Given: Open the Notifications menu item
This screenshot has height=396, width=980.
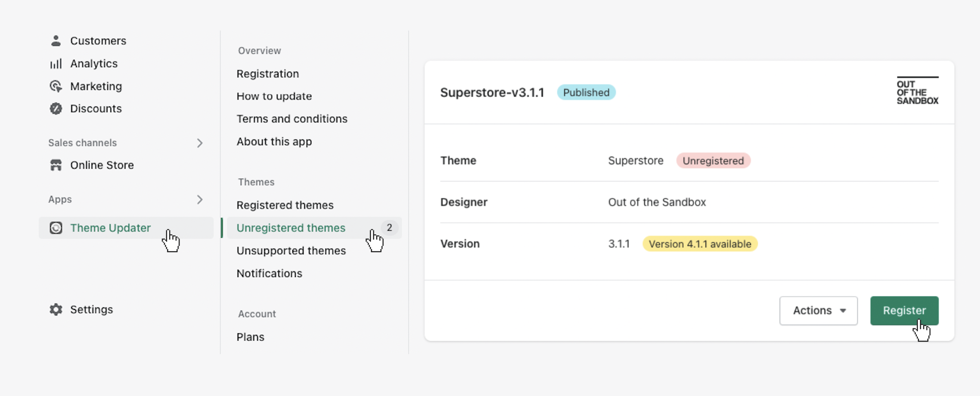Looking at the screenshot, I should (x=269, y=274).
